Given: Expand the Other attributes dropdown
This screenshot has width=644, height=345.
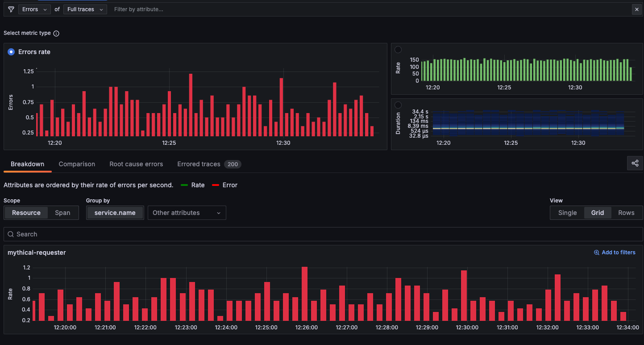Looking at the screenshot, I should click(x=187, y=213).
